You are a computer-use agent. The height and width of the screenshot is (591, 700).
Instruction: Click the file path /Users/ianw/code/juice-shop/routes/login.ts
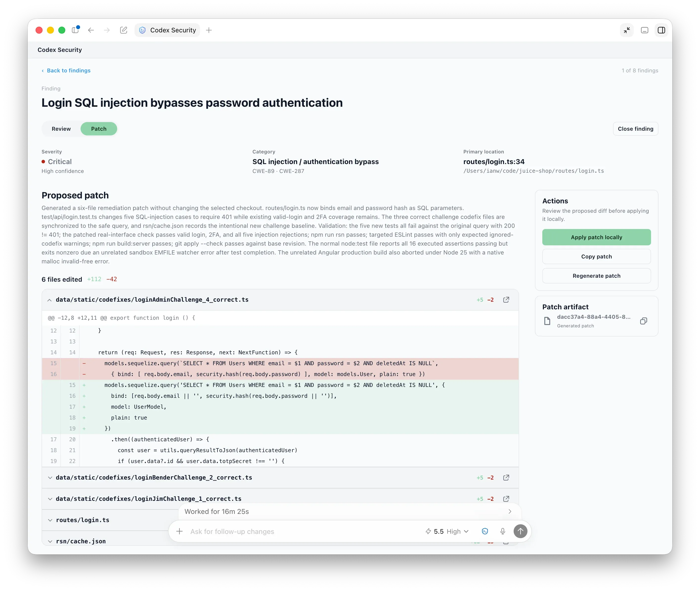pos(533,171)
